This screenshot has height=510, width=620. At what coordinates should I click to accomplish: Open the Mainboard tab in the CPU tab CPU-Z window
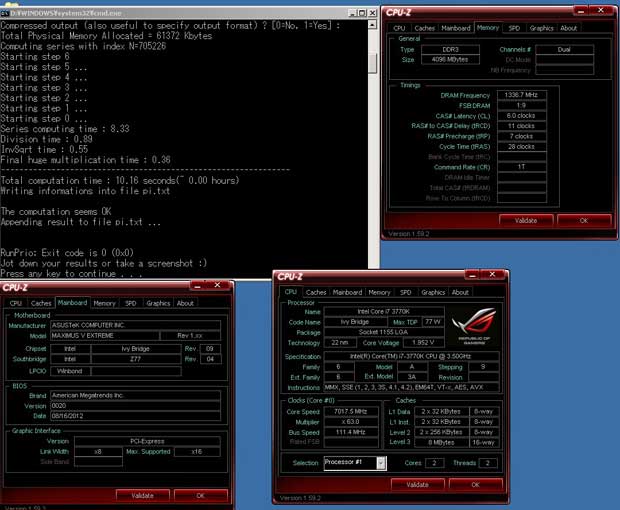pos(347,293)
